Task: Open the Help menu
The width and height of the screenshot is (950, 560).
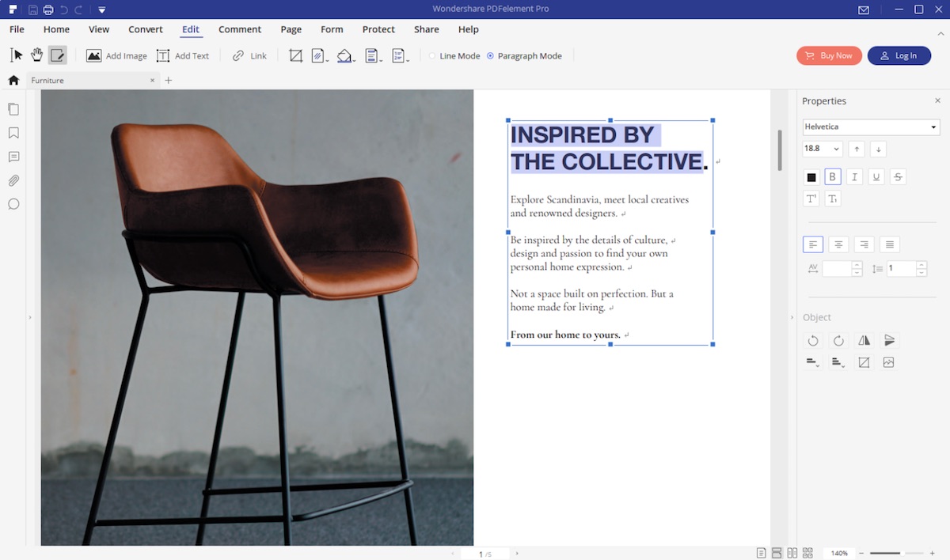Action: 469,29
